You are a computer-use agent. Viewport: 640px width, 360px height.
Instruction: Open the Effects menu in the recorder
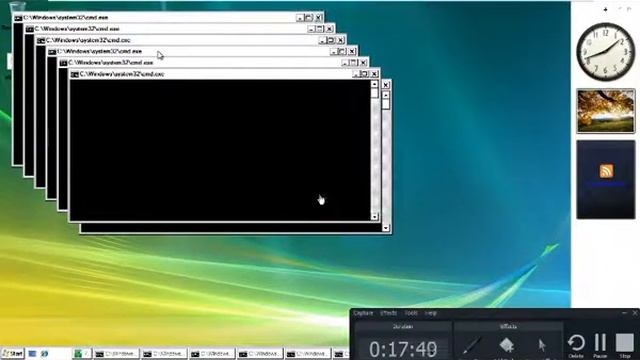[388, 313]
